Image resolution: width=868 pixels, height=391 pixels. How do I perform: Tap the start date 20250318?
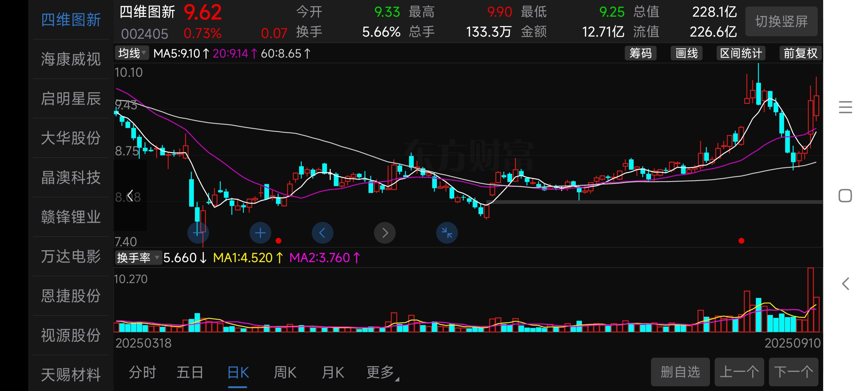pyautogui.click(x=143, y=343)
